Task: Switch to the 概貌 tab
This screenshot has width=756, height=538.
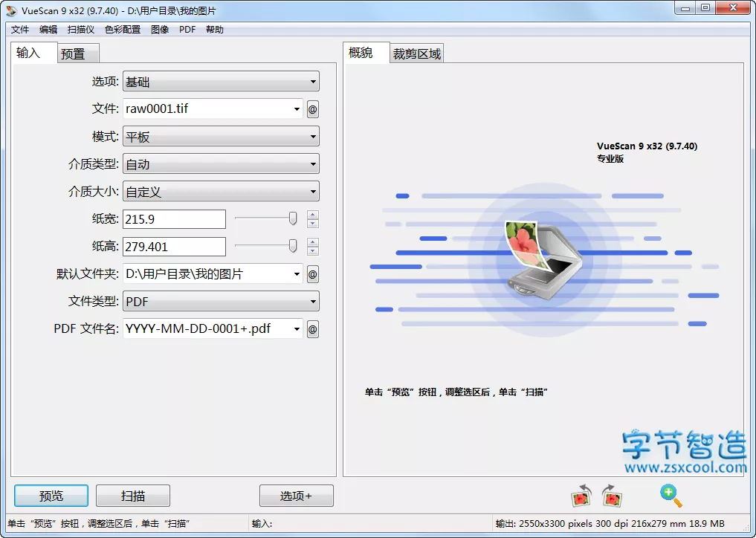Action: tap(366, 53)
